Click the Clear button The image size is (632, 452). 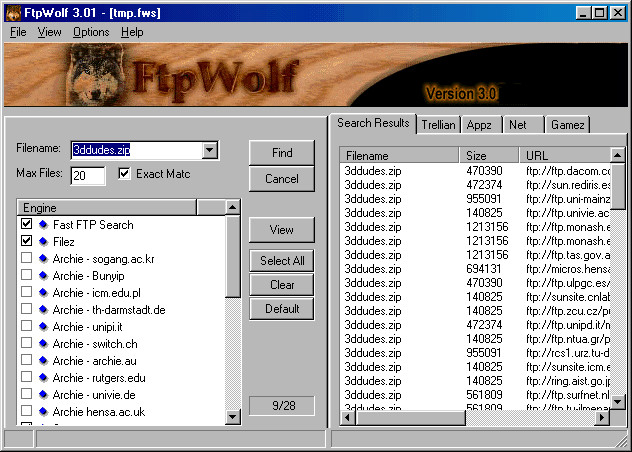point(282,285)
